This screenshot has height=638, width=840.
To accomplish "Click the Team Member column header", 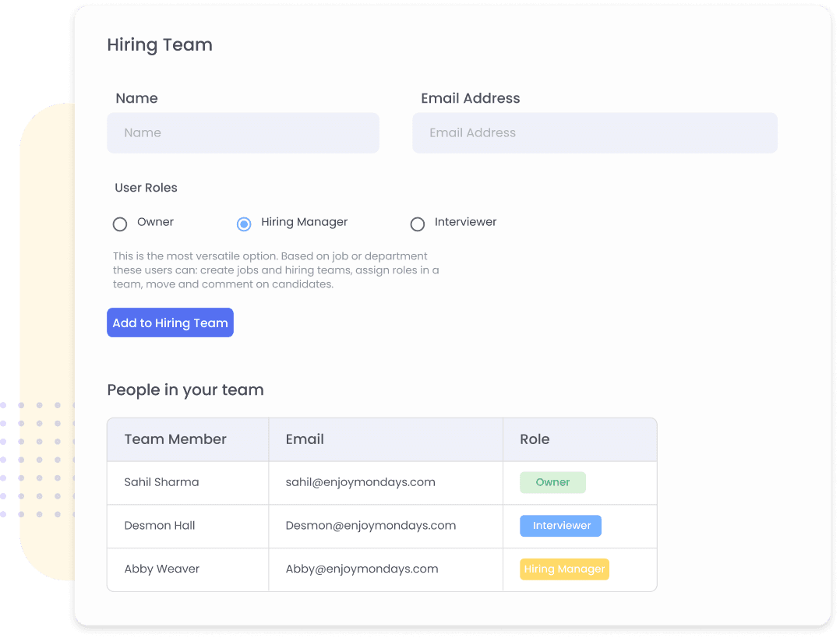I will 175,439.
